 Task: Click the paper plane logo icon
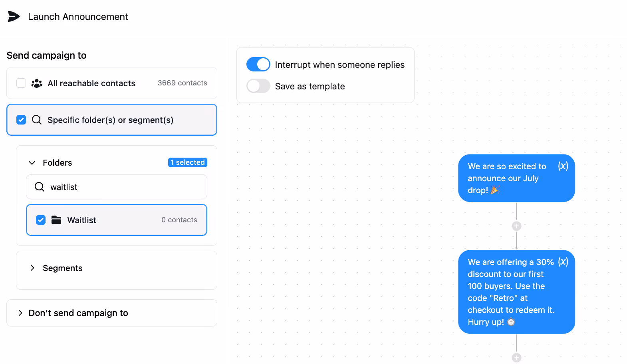point(14,16)
